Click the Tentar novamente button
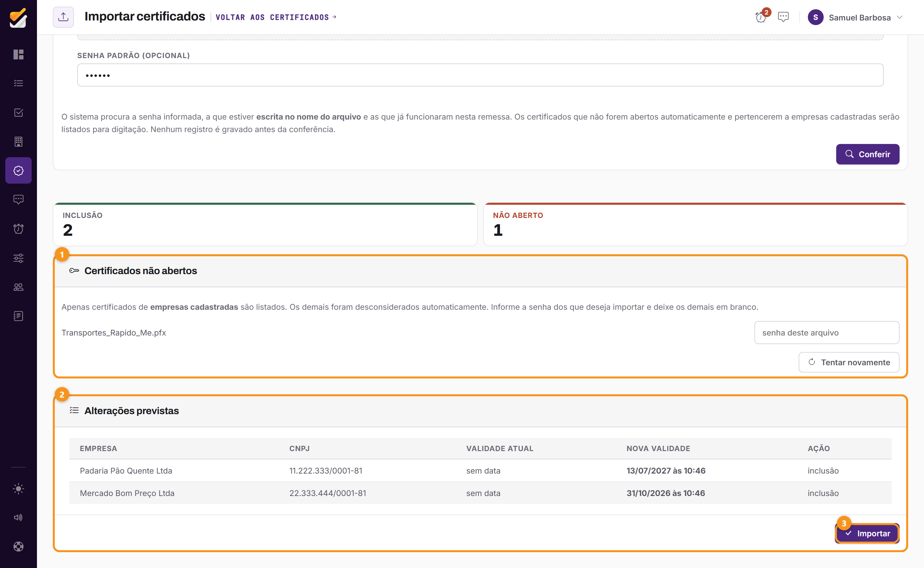 click(x=848, y=362)
